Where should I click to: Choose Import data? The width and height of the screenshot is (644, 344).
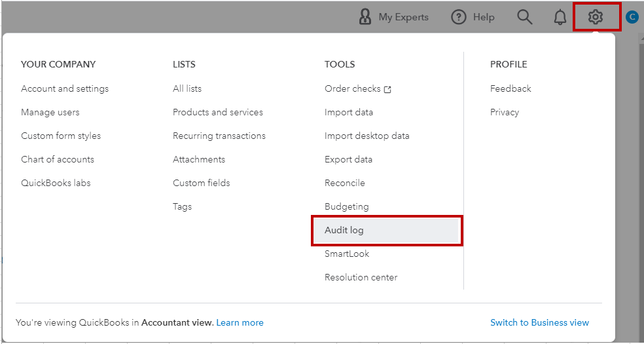349,112
